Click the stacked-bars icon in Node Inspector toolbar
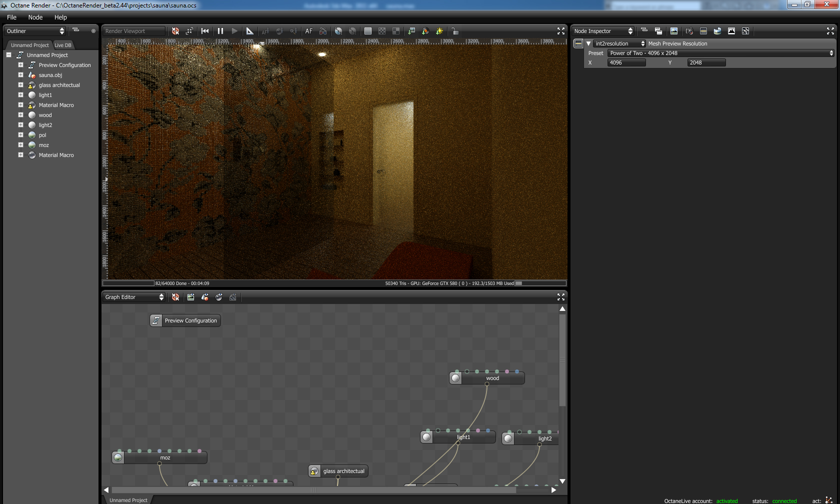 pyautogui.click(x=644, y=30)
